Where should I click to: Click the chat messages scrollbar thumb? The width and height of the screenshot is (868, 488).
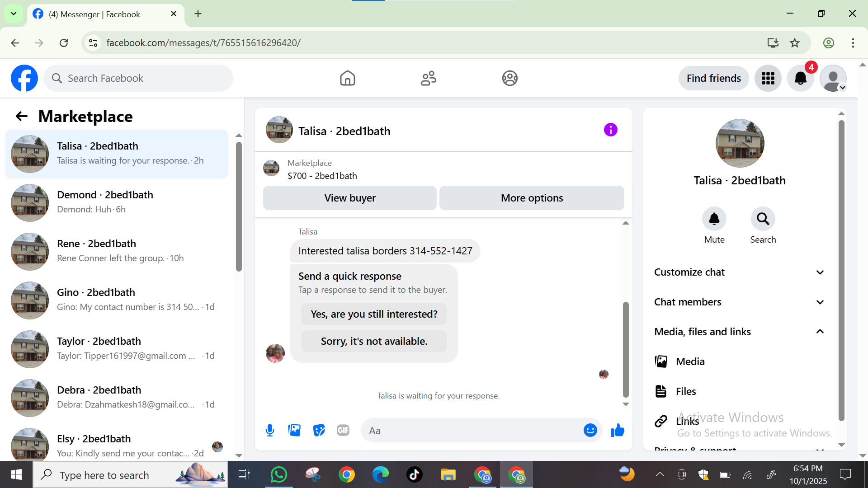[x=626, y=349]
